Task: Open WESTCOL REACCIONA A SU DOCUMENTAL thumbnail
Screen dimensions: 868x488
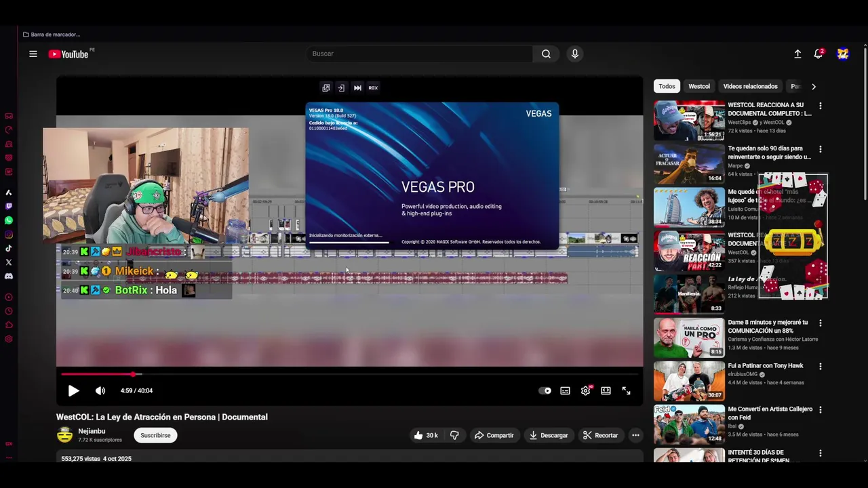Action: click(689, 121)
